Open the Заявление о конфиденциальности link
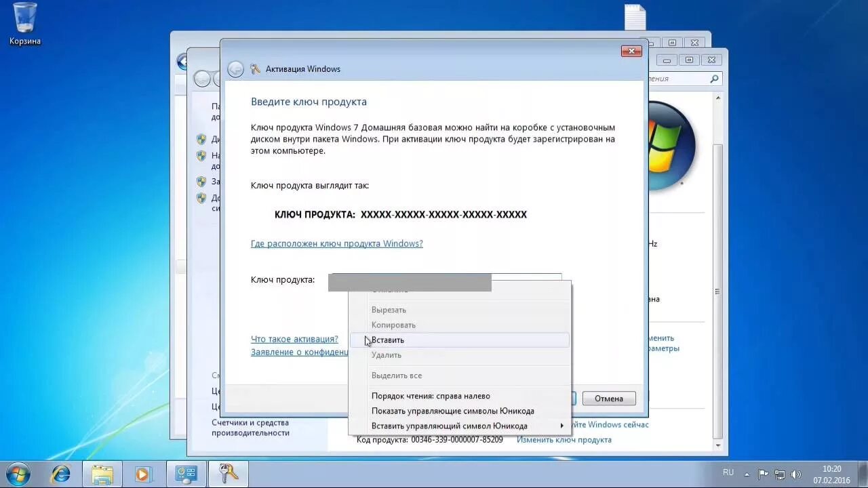This screenshot has width=868, height=488. pos(300,352)
